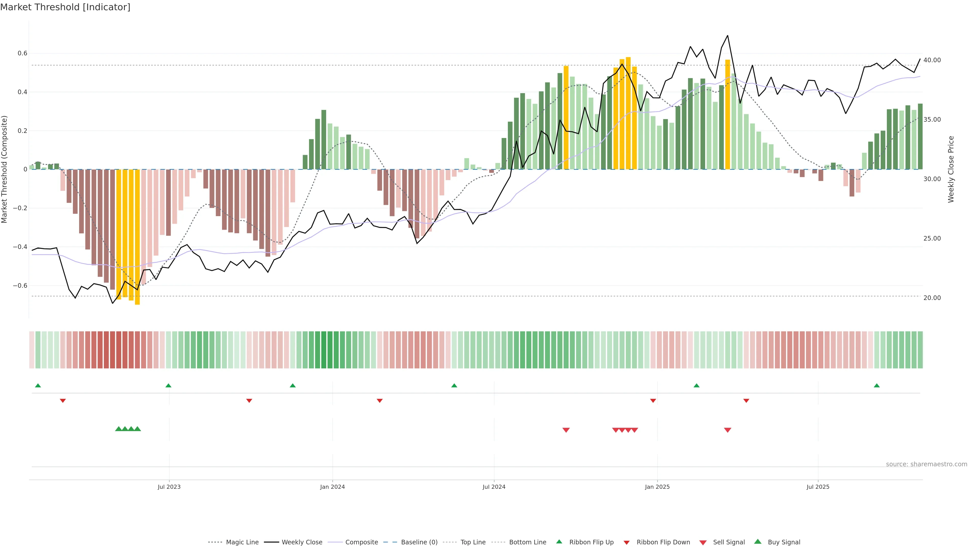This screenshot has width=980, height=551.
Task: Click the rightmost green ribbon flip up marker
Action: click(x=877, y=386)
